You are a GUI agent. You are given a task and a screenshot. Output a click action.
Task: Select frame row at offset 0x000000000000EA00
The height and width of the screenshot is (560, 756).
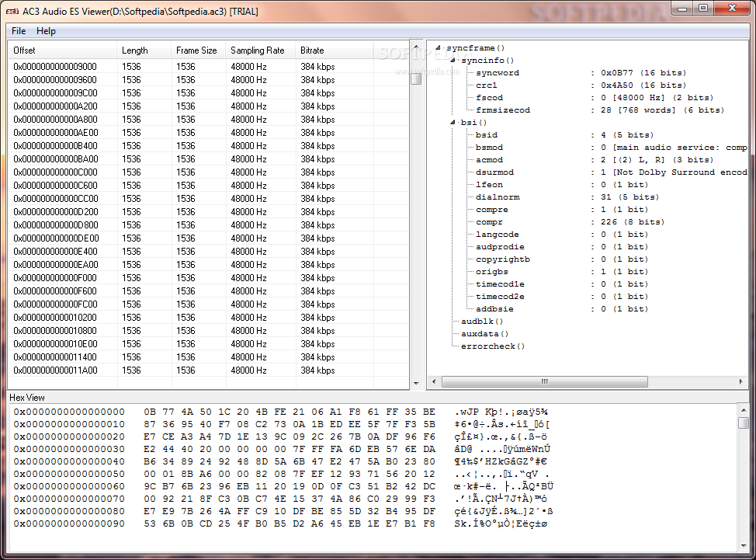click(208, 265)
